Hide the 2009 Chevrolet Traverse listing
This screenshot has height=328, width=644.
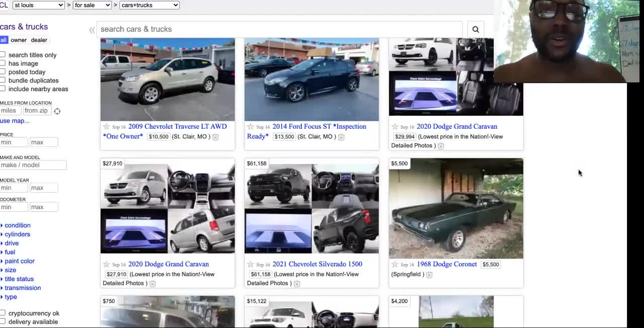215,137
